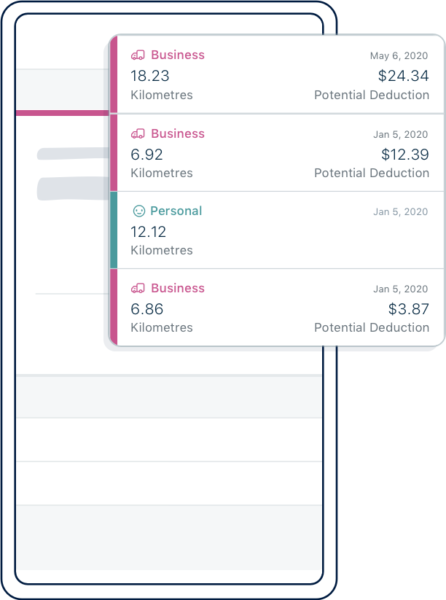The width and height of the screenshot is (446, 600).
Task: Click the car icon beside the 6.92 km Business trip
Action: [x=138, y=134]
